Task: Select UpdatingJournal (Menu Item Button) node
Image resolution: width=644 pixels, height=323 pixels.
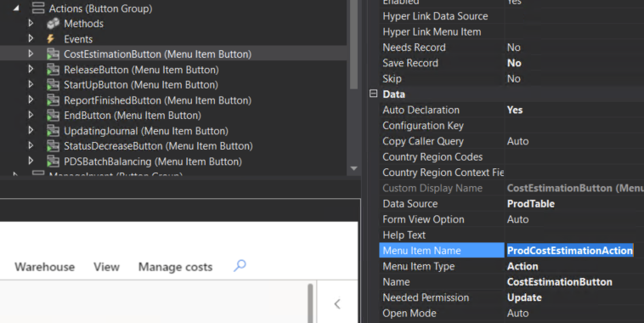Action: pos(146,131)
